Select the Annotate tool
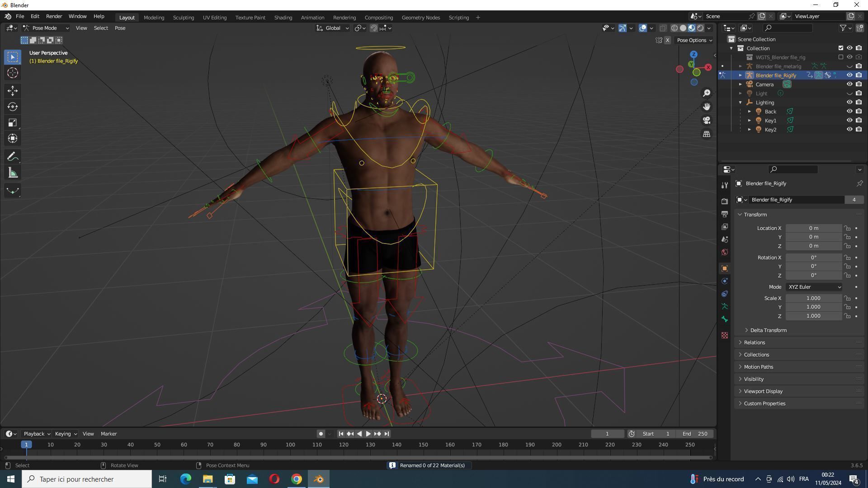868x488 pixels. pos(12,157)
